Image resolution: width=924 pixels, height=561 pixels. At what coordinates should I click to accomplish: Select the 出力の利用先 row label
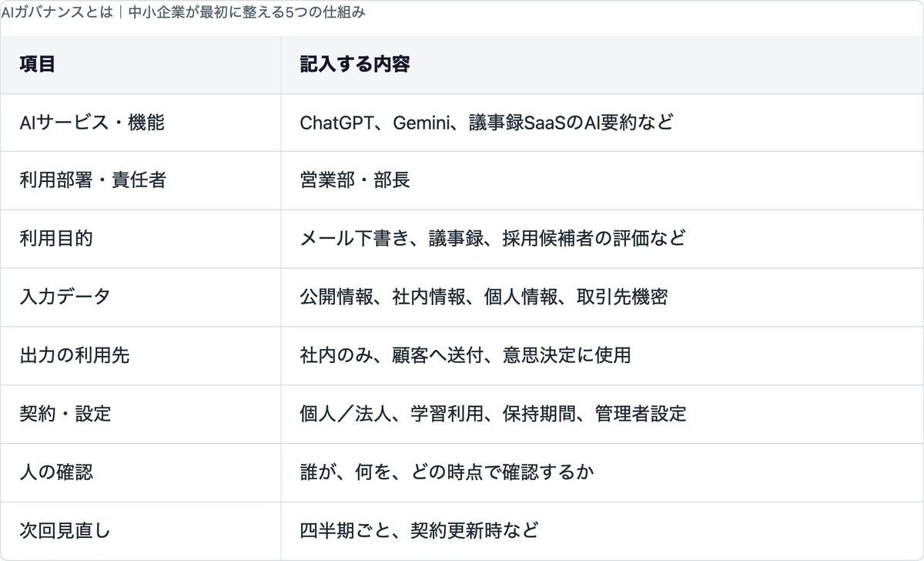[75, 356]
